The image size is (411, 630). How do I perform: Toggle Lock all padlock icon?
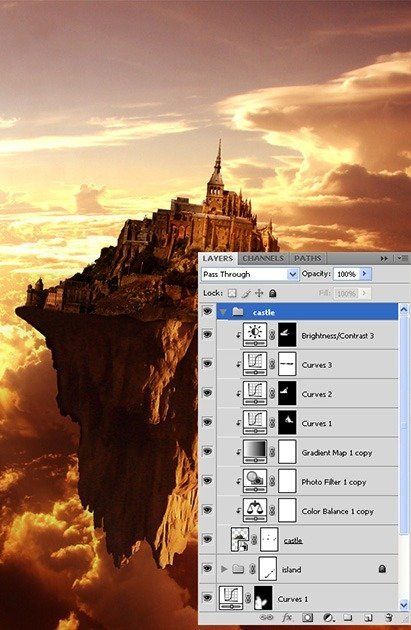(x=272, y=293)
